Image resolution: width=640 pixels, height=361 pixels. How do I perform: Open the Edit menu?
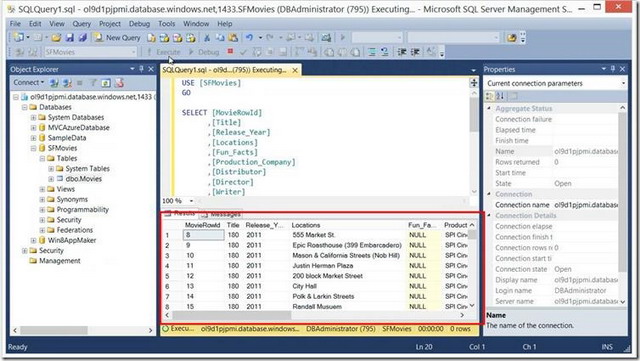coord(35,24)
